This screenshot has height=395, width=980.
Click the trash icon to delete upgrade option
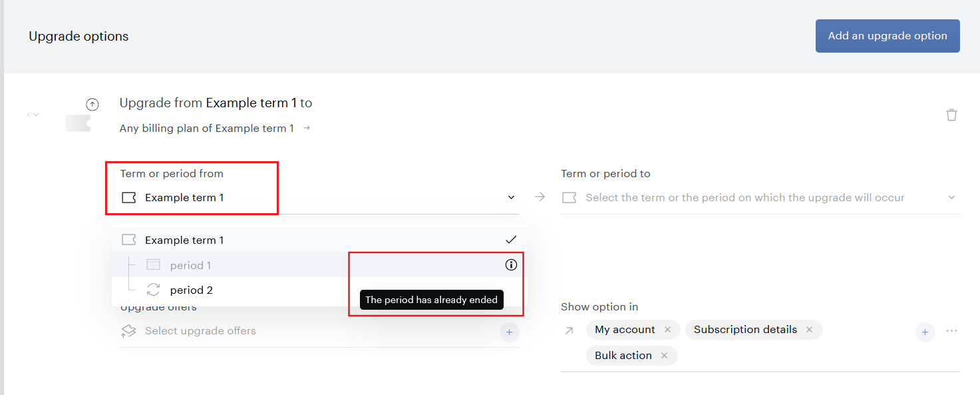pos(951,115)
